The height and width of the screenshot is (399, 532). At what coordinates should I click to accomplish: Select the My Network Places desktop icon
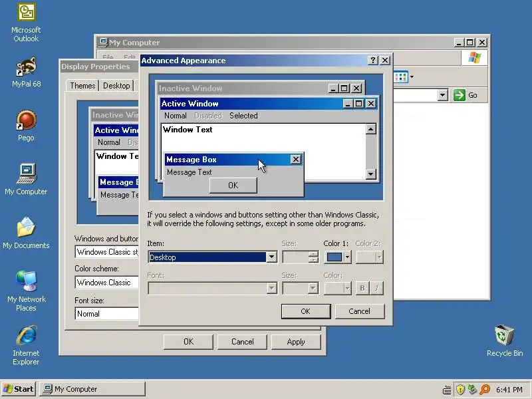click(x=26, y=291)
